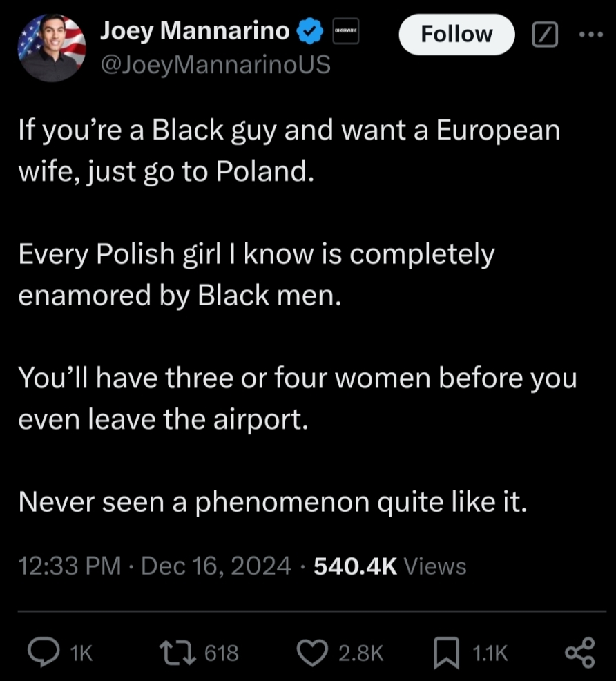
Task: Open the three-dot more menu
Action: [591, 35]
